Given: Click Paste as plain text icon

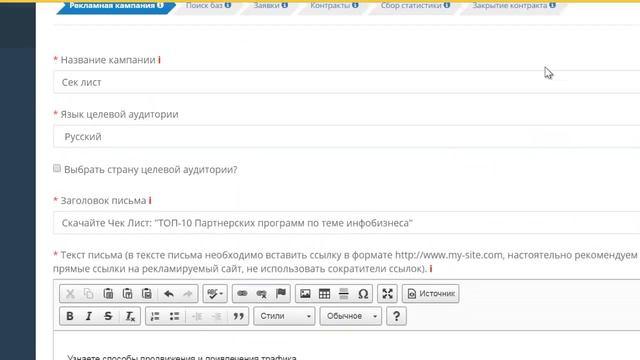Looking at the screenshot, I should point(127,293).
